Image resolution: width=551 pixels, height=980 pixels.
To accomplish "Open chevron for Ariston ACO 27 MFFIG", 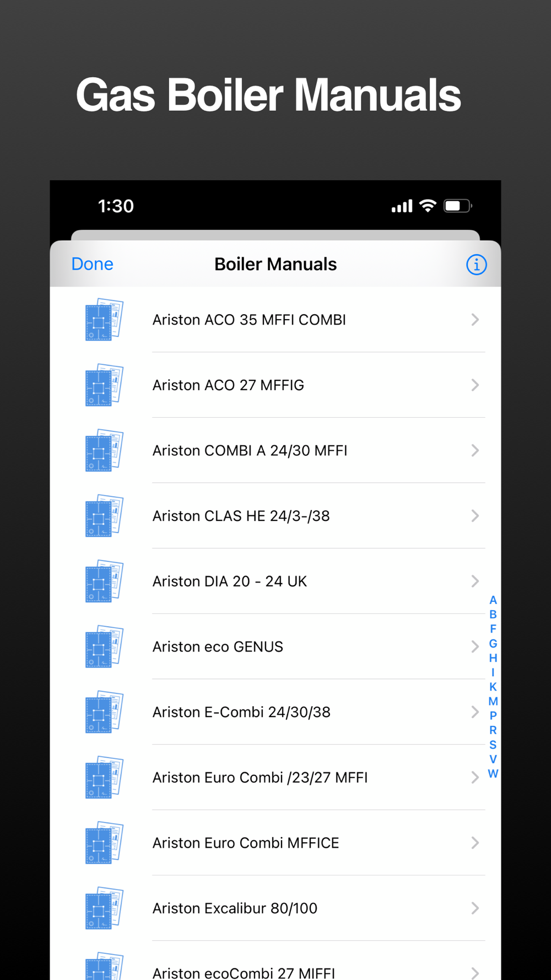I will tap(475, 385).
